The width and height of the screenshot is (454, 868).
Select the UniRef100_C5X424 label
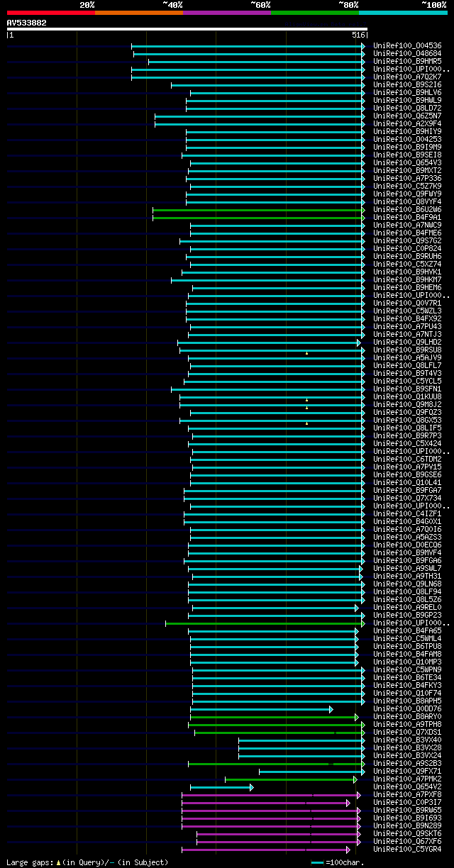pyautogui.click(x=407, y=444)
